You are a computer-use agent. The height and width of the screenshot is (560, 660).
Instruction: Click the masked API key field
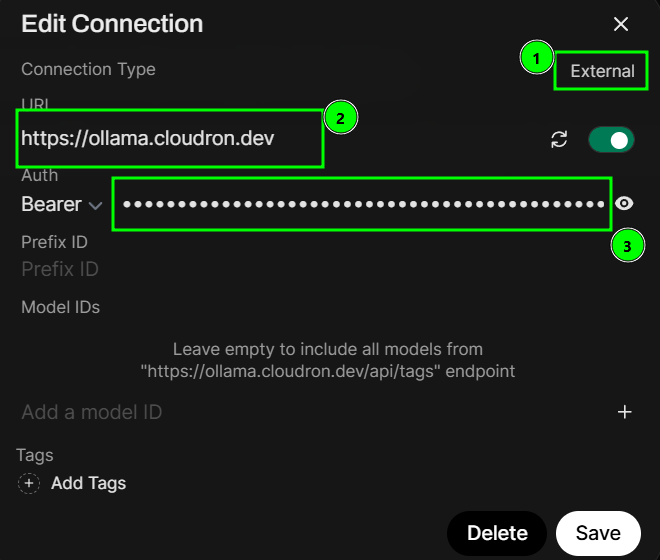point(360,204)
